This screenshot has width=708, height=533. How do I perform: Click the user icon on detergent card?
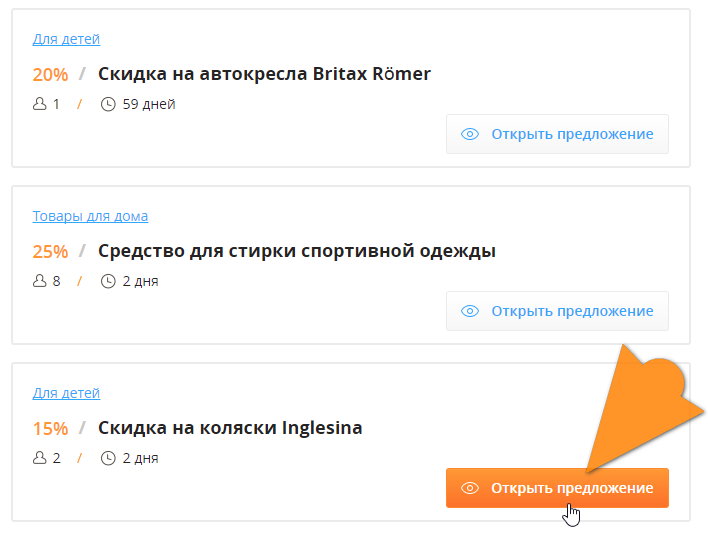click(40, 281)
